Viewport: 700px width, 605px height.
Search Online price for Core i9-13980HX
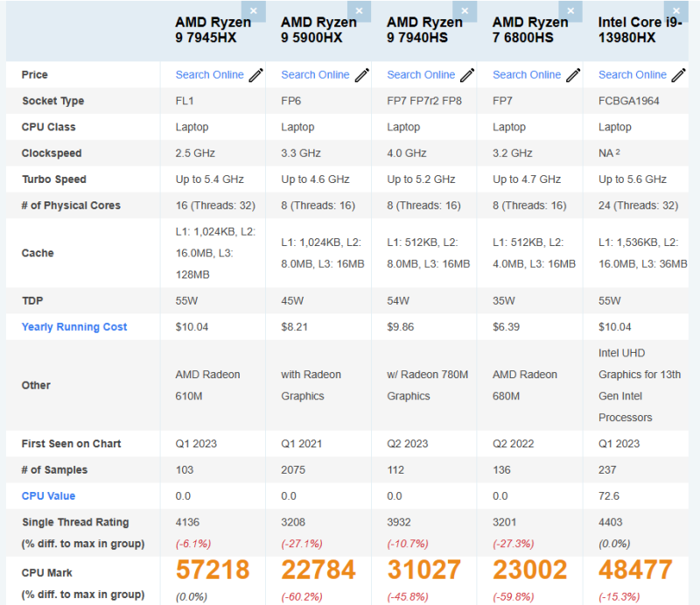click(633, 74)
